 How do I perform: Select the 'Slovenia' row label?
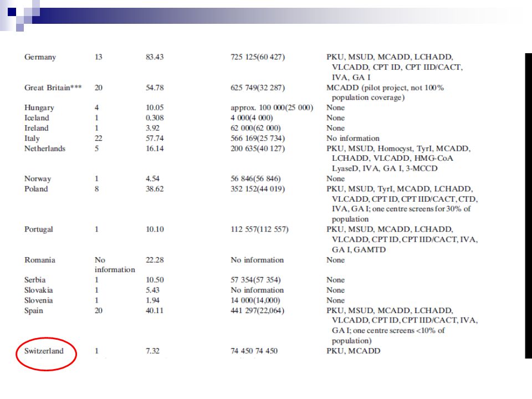(x=39, y=300)
